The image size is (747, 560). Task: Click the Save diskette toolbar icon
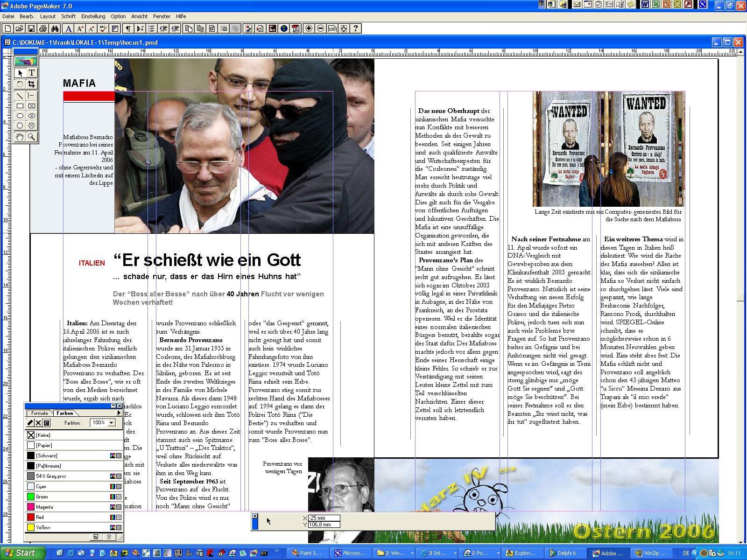click(31, 28)
